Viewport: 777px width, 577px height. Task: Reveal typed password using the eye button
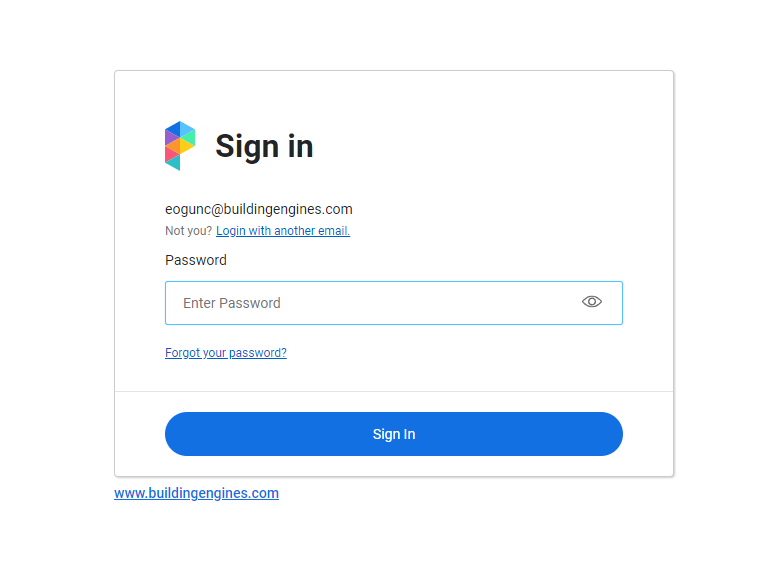[x=592, y=302]
